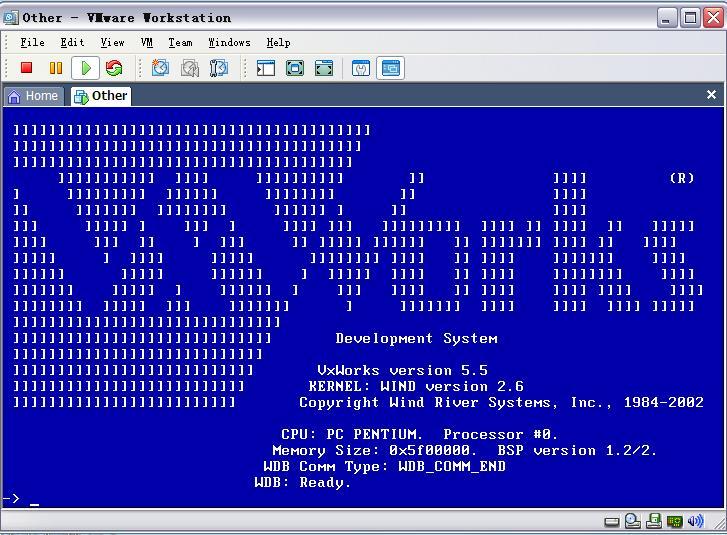Maximize the VMware Workstation window
Viewport: 727px width, 535px height.
690,19
